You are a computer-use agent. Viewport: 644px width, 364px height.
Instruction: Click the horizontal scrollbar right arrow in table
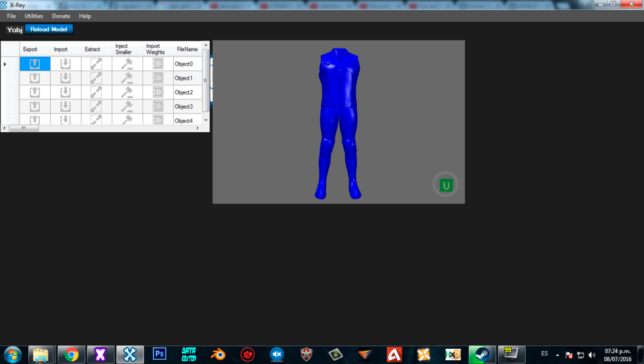[198, 128]
